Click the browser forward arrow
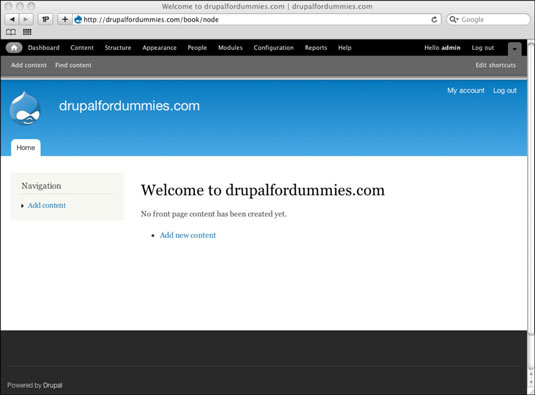535x395 pixels. [26, 19]
